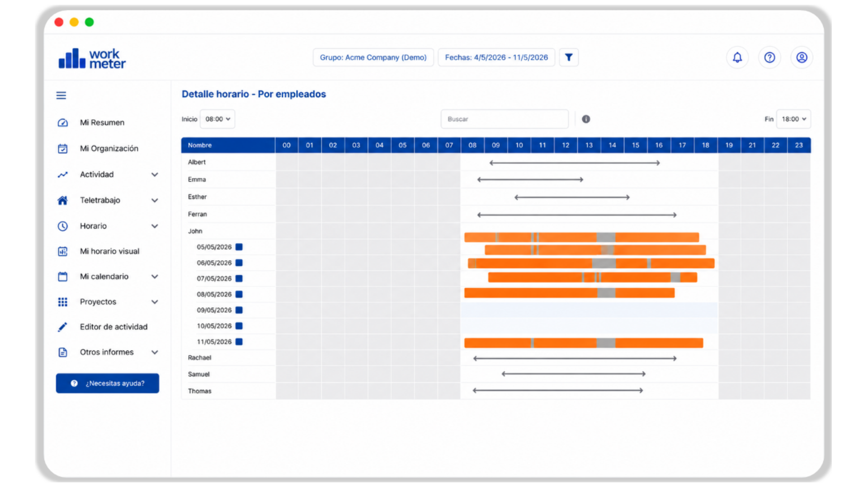Click John's orange bar for 07/05/2026

593,277
